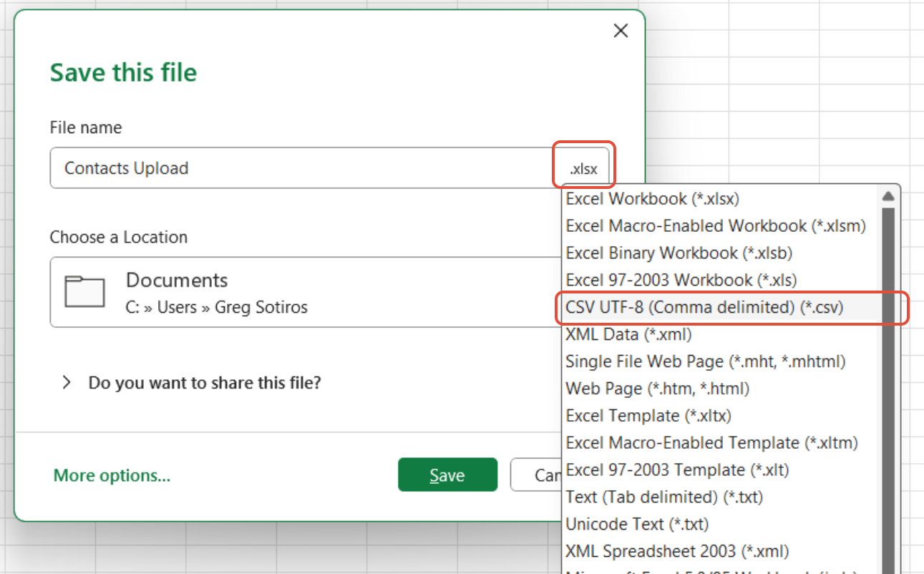
Task: Click the Cancel button
Action: pyautogui.click(x=537, y=475)
